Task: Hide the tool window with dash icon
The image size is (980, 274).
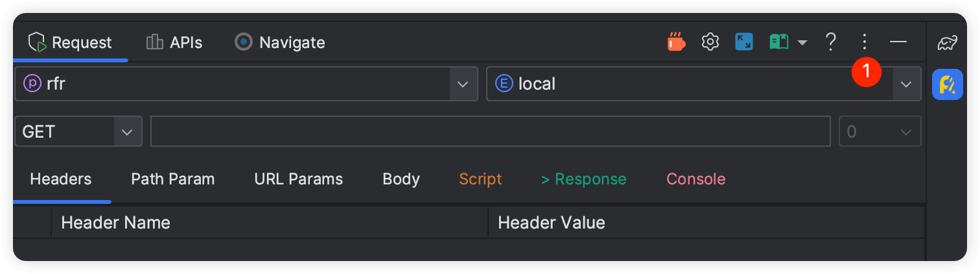Action: [x=898, y=42]
